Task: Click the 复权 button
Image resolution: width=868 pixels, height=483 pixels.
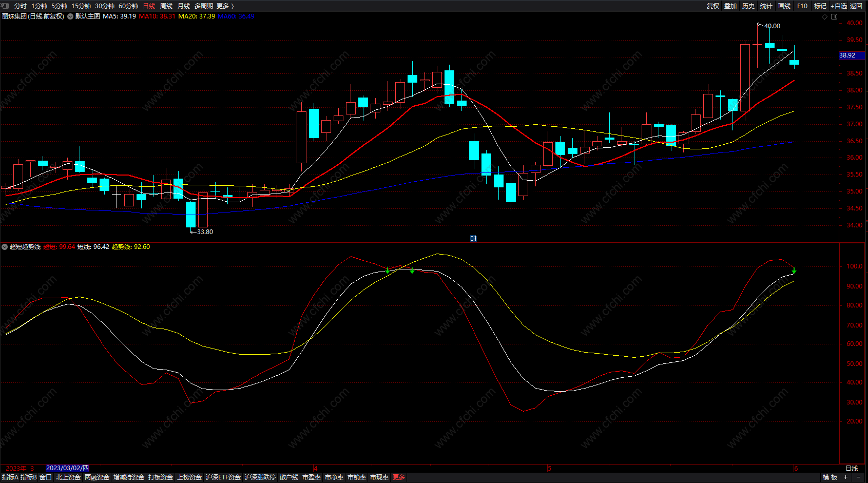Action: pos(713,6)
